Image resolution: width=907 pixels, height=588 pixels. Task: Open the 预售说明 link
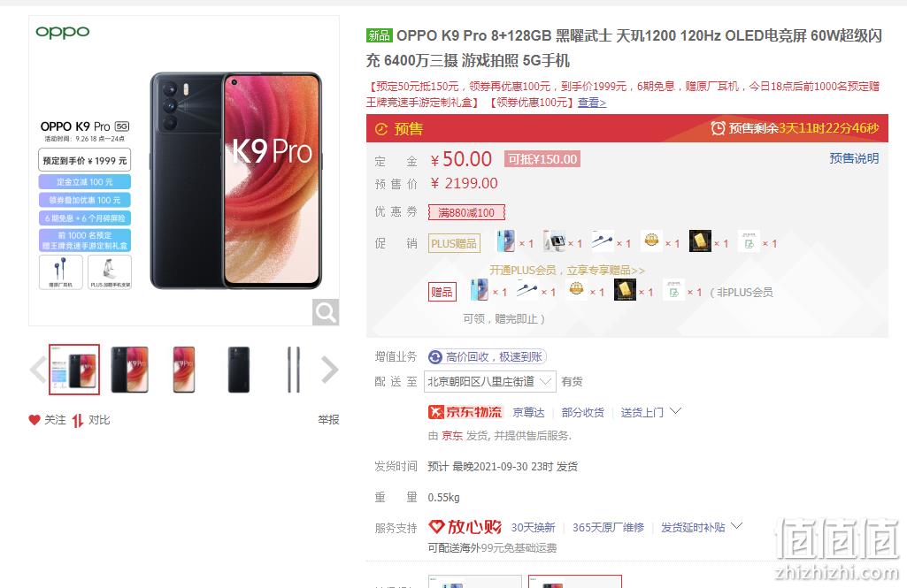854,158
